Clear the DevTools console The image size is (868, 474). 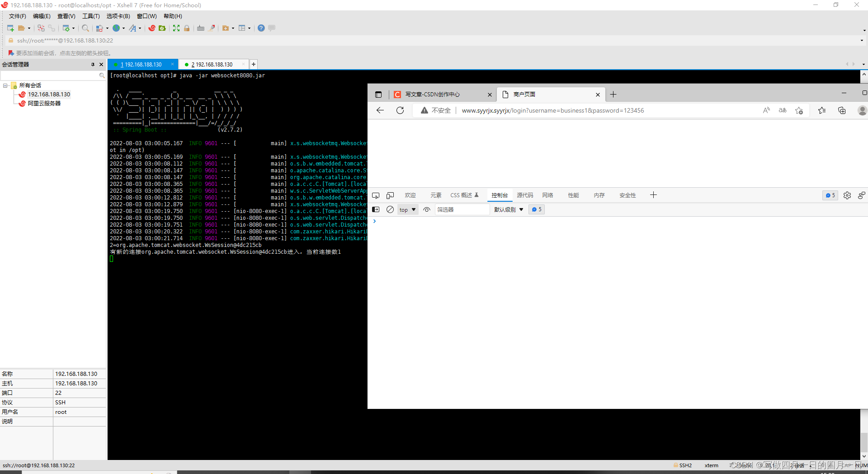pos(390,209)
